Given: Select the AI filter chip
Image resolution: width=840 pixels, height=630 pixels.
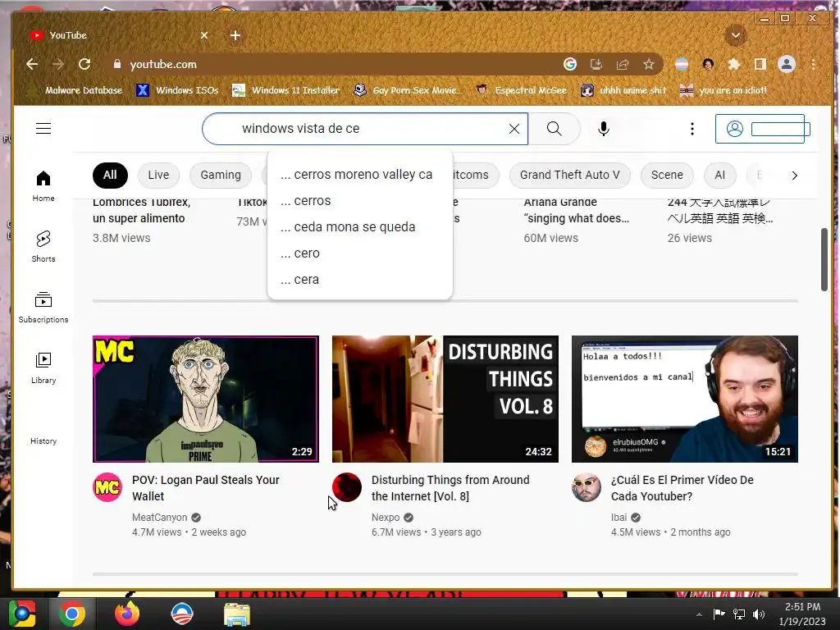Looking at the screenshot, I should point(720,176).
